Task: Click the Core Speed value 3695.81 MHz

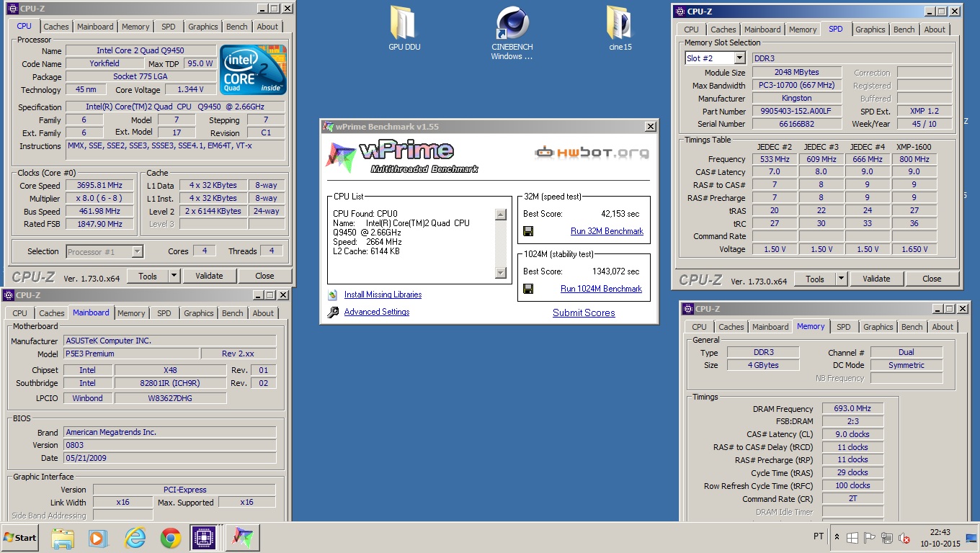Action: click(99, 185)
